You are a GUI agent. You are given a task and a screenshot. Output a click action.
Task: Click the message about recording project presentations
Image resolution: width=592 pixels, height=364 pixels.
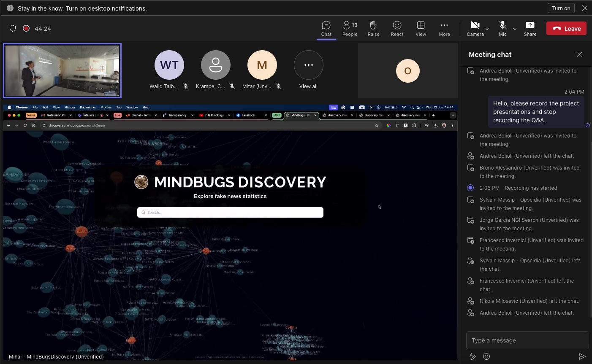coord(536,112)
